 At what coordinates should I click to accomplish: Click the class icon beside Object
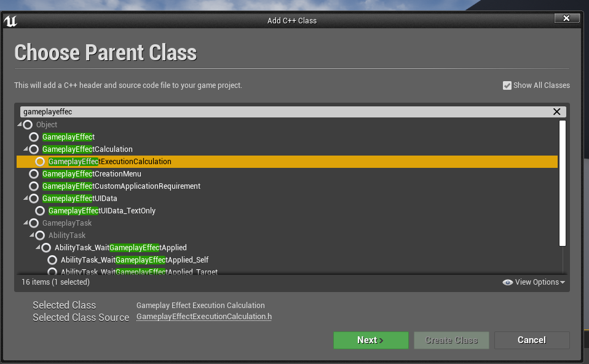[x=28, y=125]
